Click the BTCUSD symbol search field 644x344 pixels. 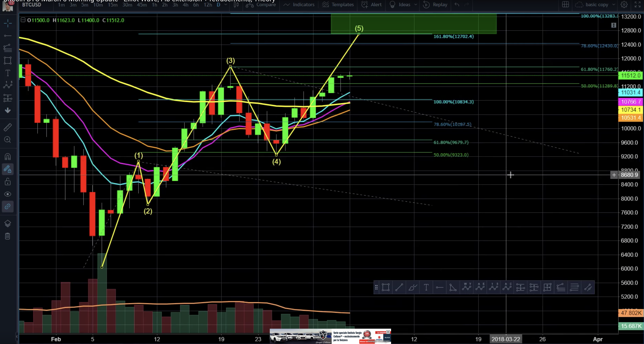(x=32, y=5)
